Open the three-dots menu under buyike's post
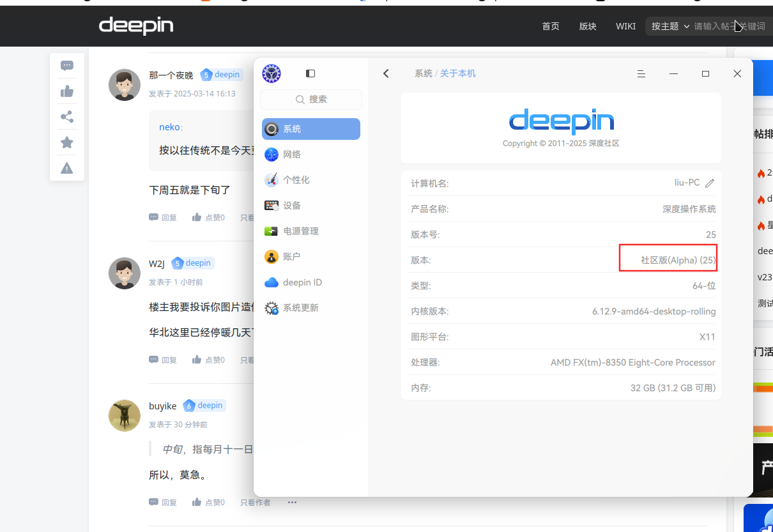Image resolution: width=773 pixels, height=532 pixels. [x=292, y=502]
